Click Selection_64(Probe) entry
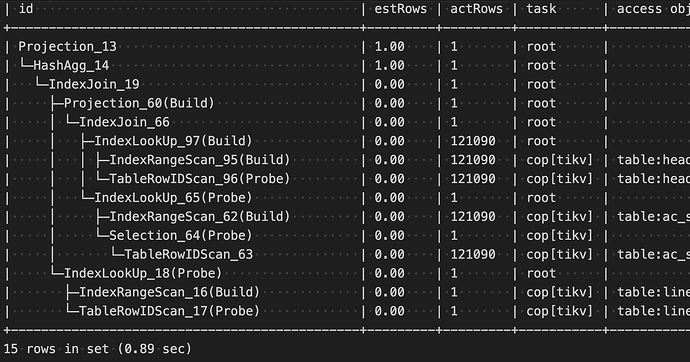690x362 pixels. point(181,236)
